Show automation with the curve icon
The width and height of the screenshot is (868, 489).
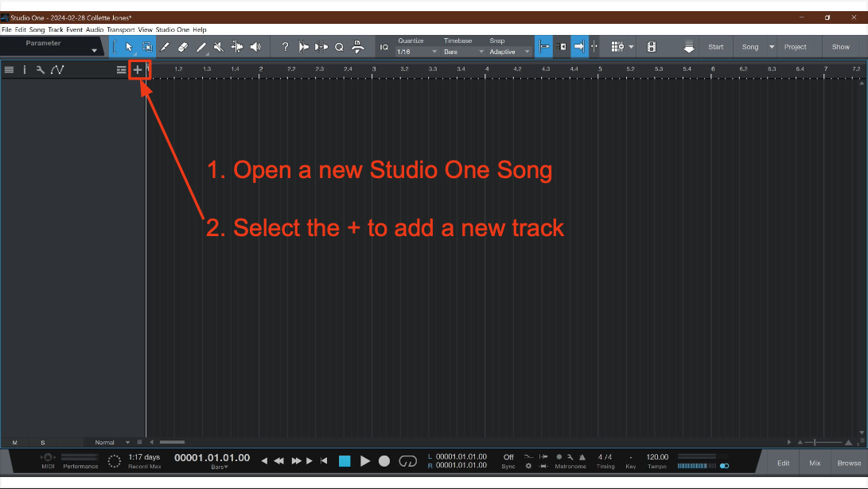[x=57, y=70]
